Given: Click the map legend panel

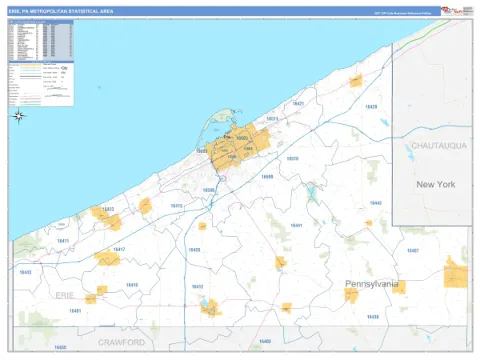Looking at the screenshot, I should (x=41, y=84).
